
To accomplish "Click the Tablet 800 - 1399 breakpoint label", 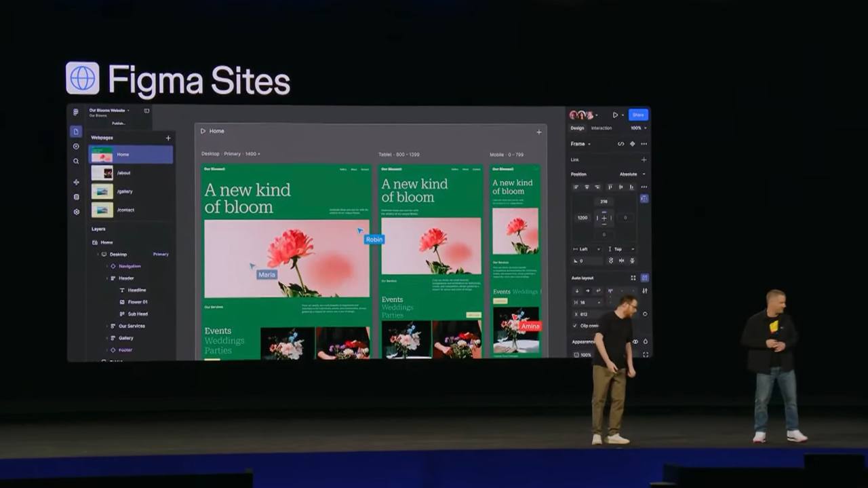I will point(399,154).
